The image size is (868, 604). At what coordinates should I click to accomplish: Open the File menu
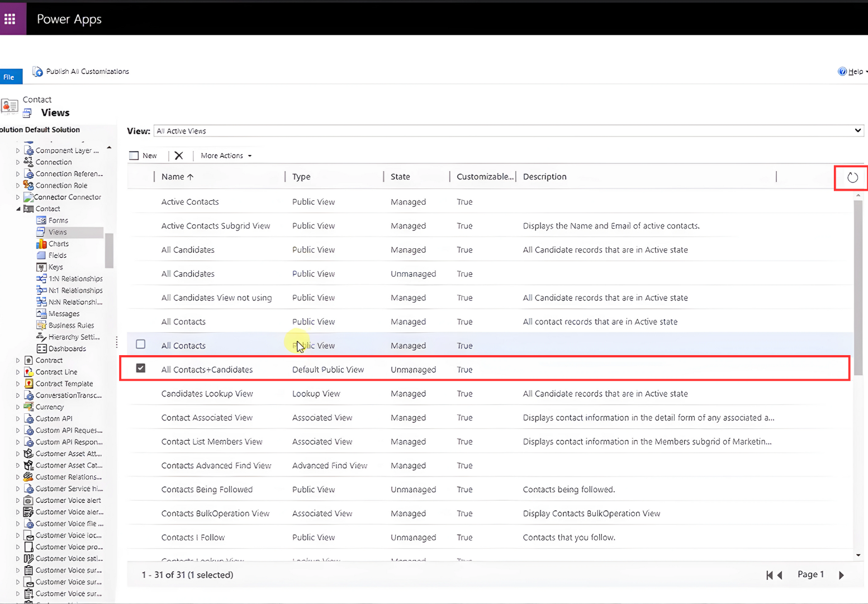coord(11,77)
